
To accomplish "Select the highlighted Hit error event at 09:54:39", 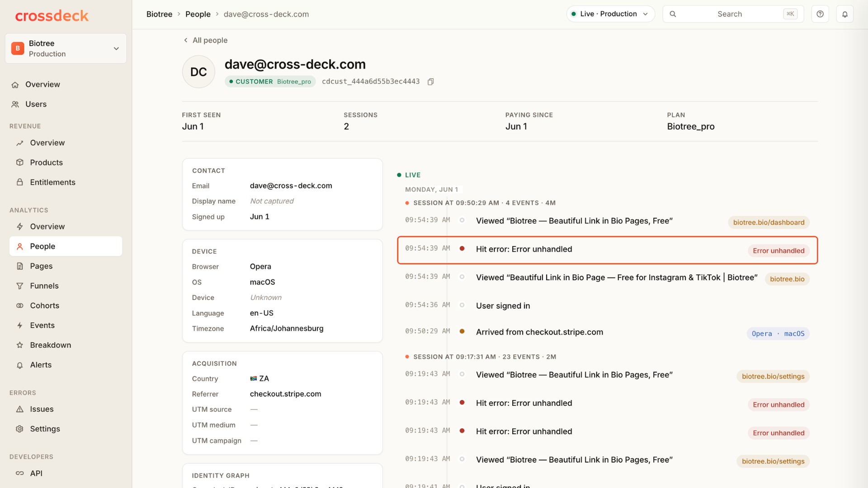I will (x=607, y=250).
